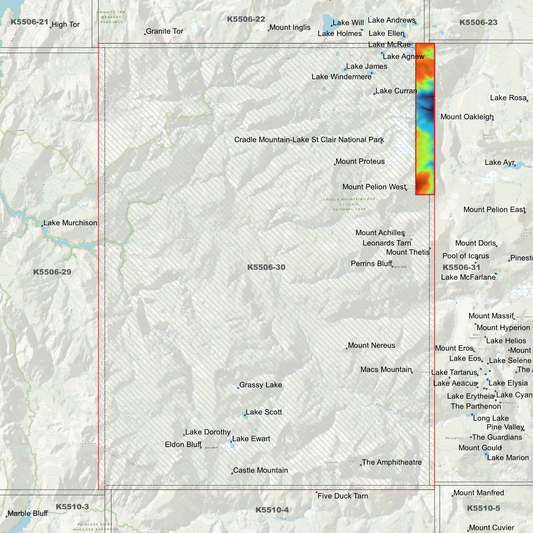Click the Mount Pelion West label
Image resolution: width=533 pixels, height=533 pixels.
tap(374, 187)
